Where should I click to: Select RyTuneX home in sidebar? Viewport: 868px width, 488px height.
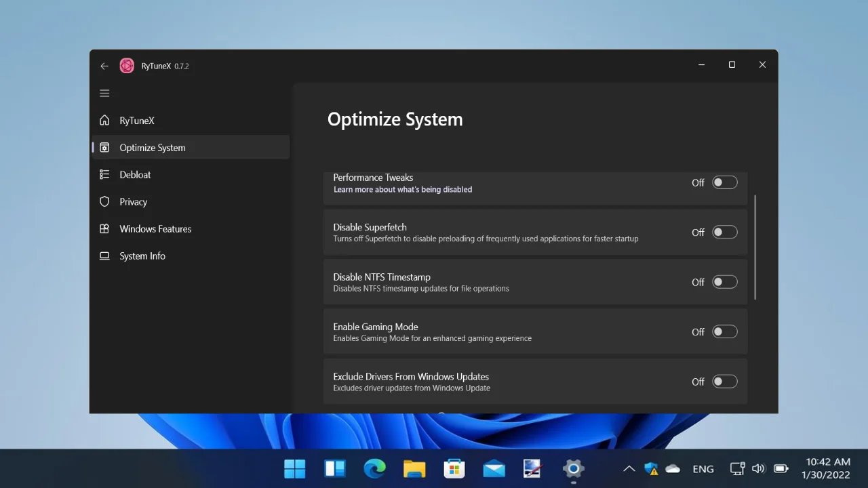click(x=191, y=121)
